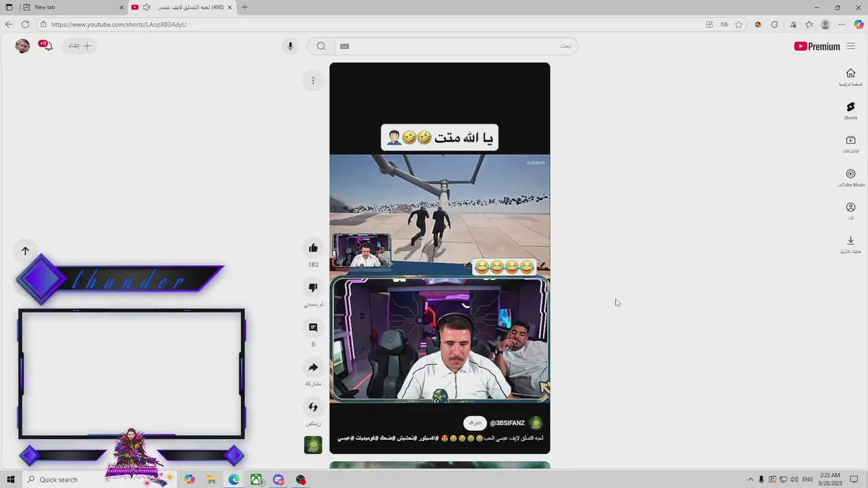The image size is (868, 488).
Task: Open the tray microphone icon
Action: (762, 480)
